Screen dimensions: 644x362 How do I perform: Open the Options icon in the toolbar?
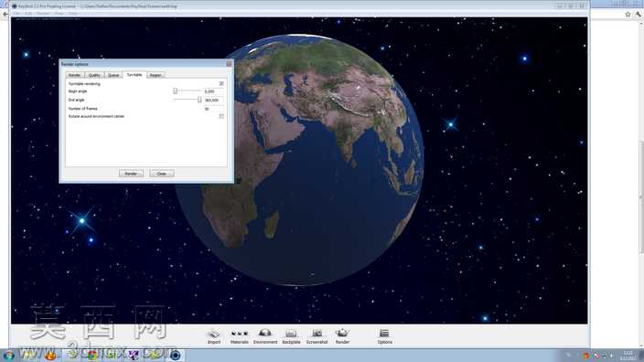(x=384, y=336)
